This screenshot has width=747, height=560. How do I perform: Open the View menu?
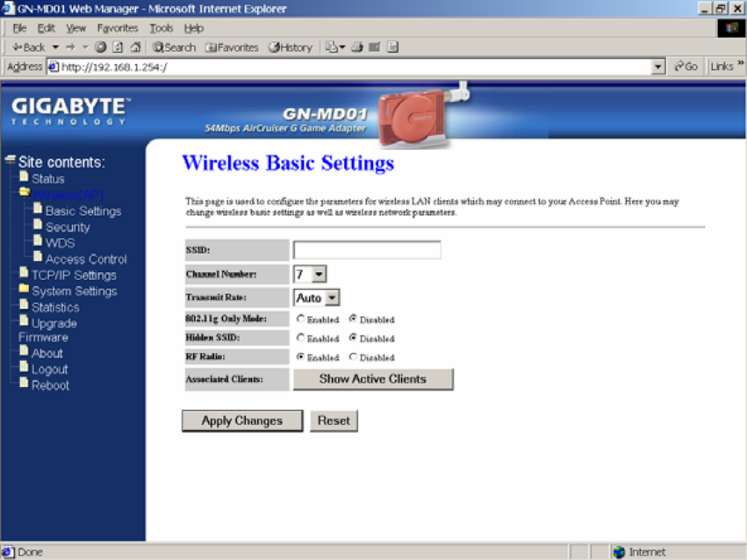(x=75, y=28)
